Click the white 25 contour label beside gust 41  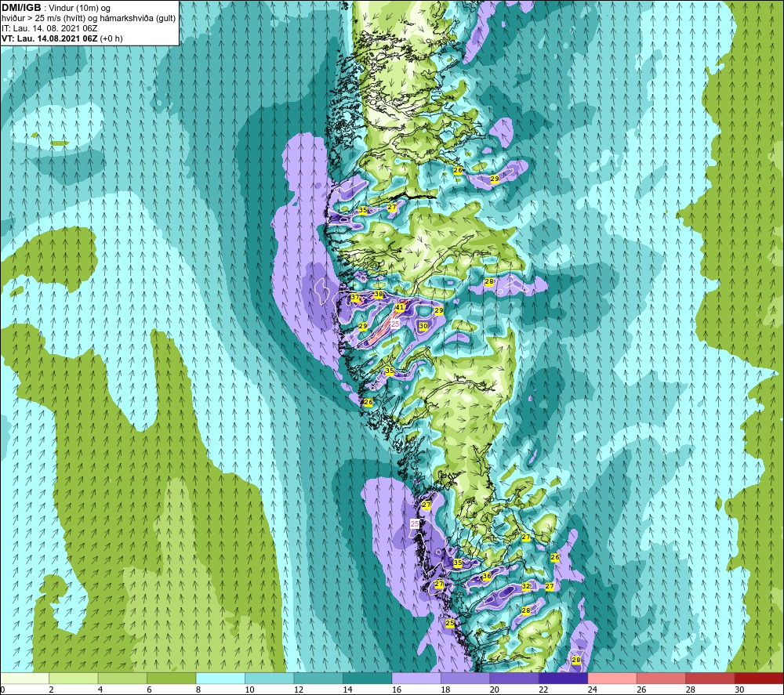point(395,324)
